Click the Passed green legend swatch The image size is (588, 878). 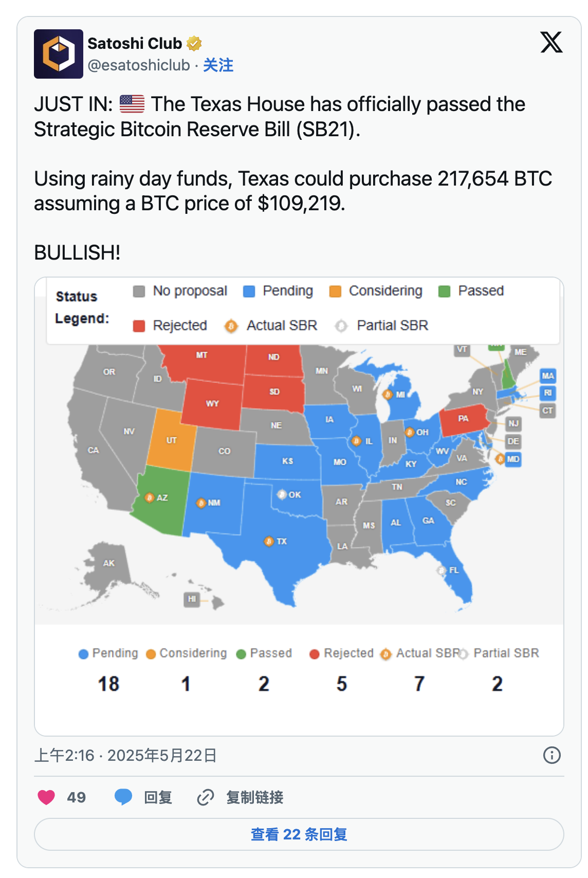click(444, 291)
